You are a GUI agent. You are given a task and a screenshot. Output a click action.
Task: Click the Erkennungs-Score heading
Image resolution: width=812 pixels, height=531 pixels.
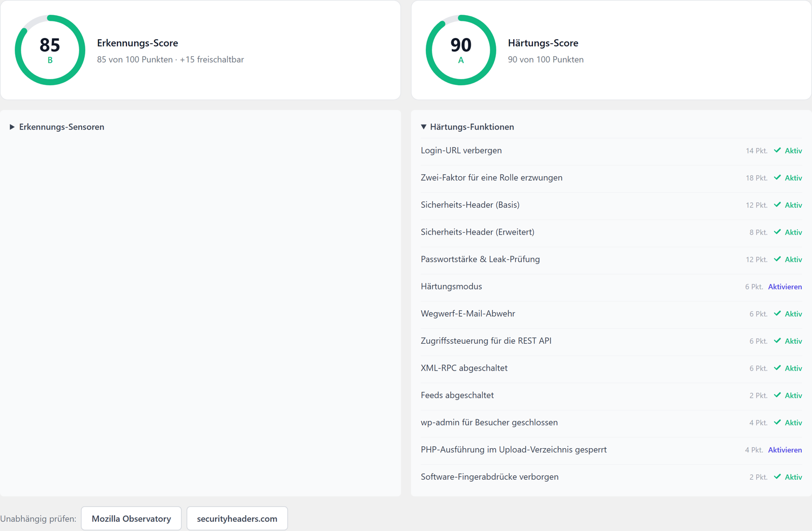pos(138,43)
